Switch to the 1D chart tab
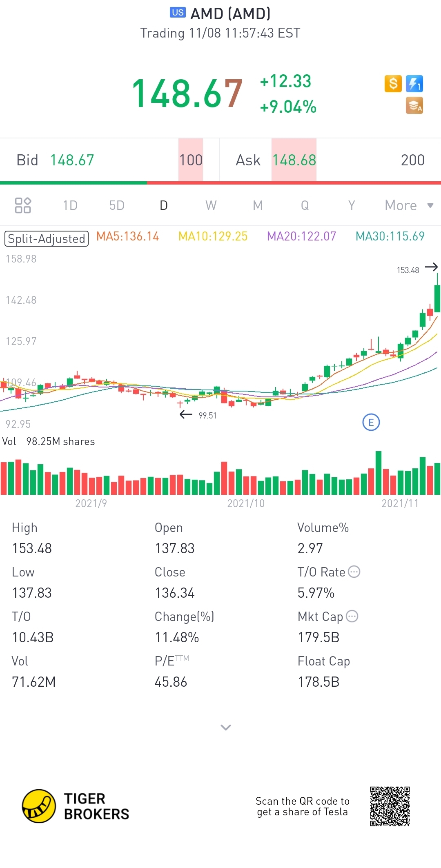This screenshot has width=441, height=868. point(70,205)
